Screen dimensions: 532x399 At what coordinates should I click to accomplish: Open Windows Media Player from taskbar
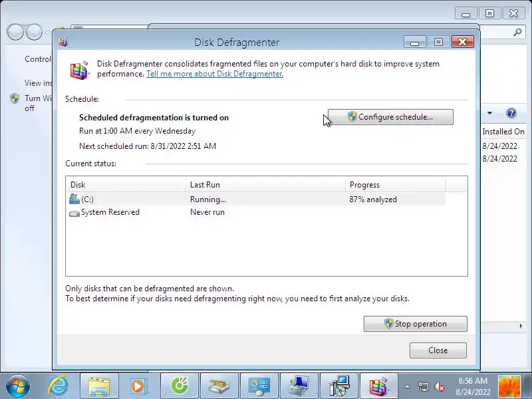[x=139, y=386]
